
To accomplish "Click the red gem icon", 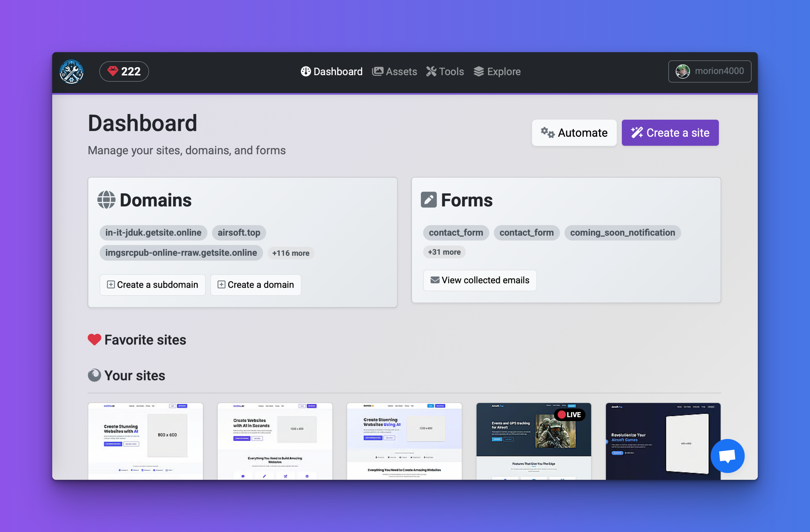I will point(113,71).
